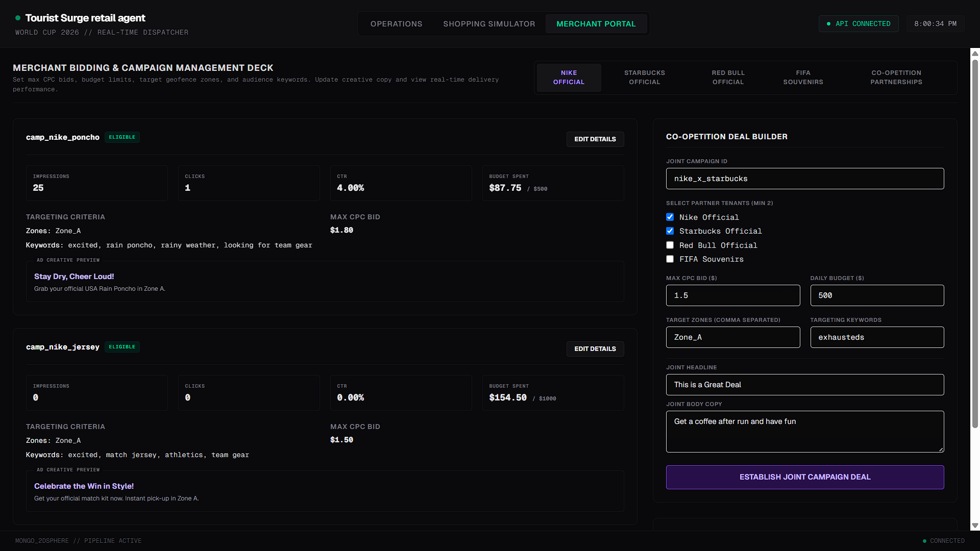The height and width of the screenshot is (551, 980).
Task: Click the MONGO_2DSPHERE pipeline status text
Action: tap(78, 541)
